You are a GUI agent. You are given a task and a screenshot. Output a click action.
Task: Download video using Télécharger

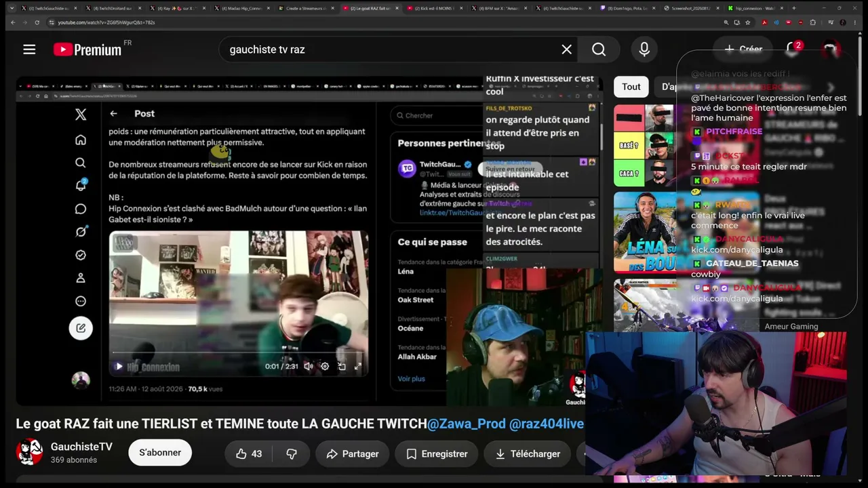[x=528, y=453]
